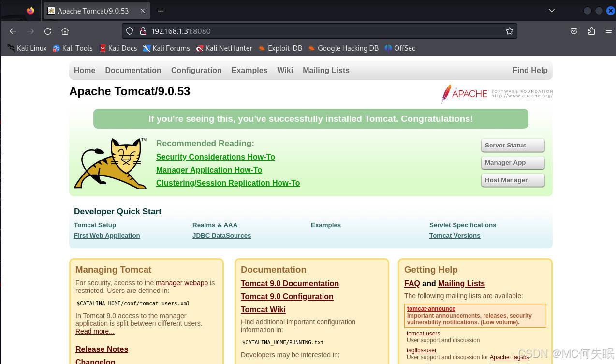
Task: Open the FAQ link
Action: [412, 283]
